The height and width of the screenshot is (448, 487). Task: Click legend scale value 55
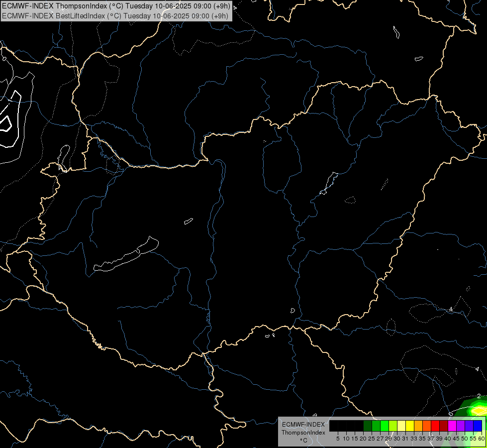click(473, 439)
